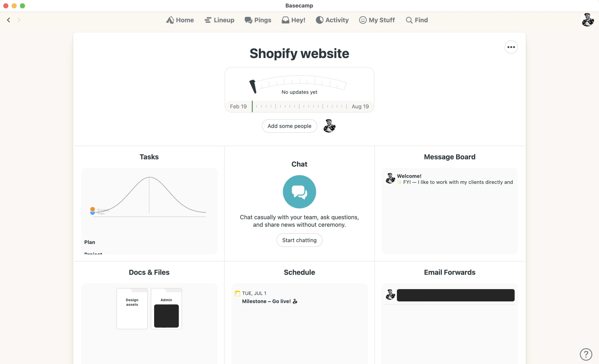Image resolution: width=599 pixels, height=364 pixels.
Task: Open the Design assets document
Action: (x=132, y=308)
